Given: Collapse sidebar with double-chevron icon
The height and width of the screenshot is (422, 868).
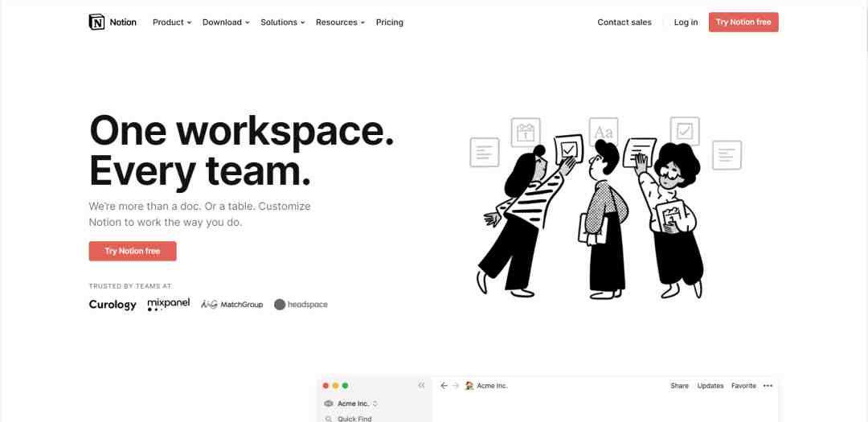Looking at the screenshot, I should click(421, 386).
